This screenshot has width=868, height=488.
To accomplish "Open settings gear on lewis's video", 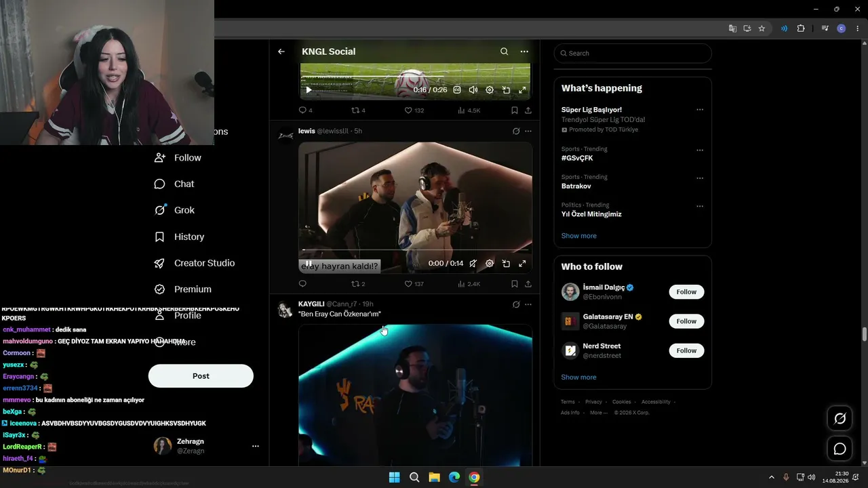I will [490, 264].
